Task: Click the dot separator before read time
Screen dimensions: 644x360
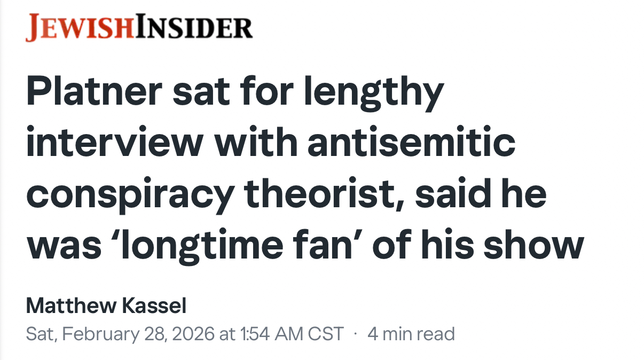Action: pos(355,334)
